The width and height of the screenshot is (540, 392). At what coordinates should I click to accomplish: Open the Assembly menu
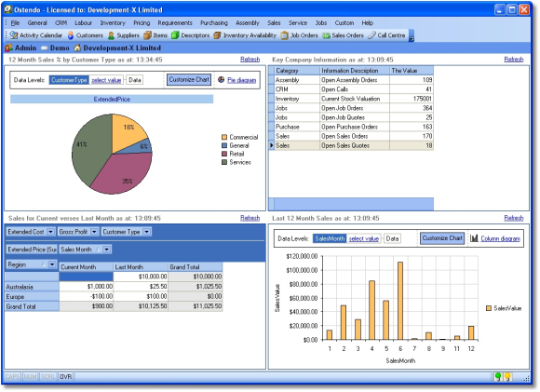click(248, 23)
